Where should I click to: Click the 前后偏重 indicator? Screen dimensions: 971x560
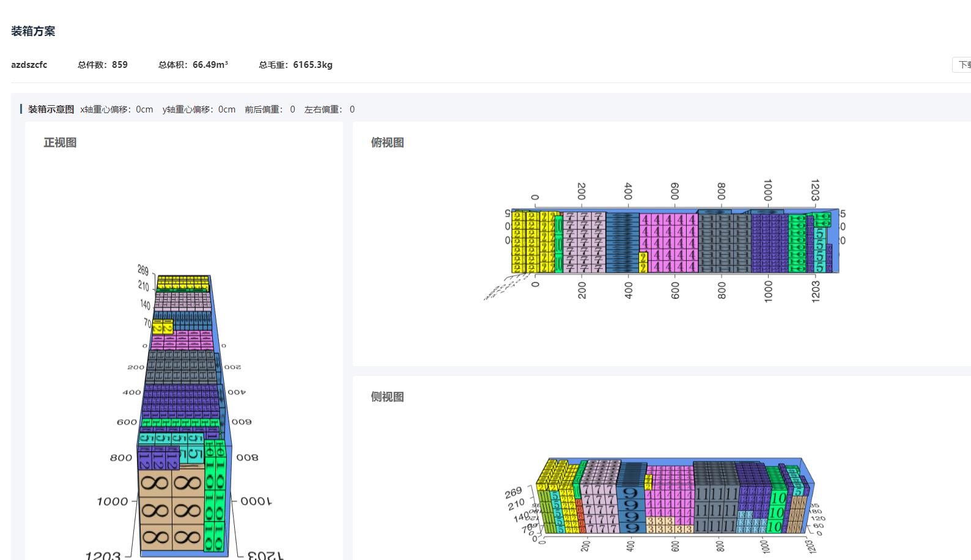(270, 109)
